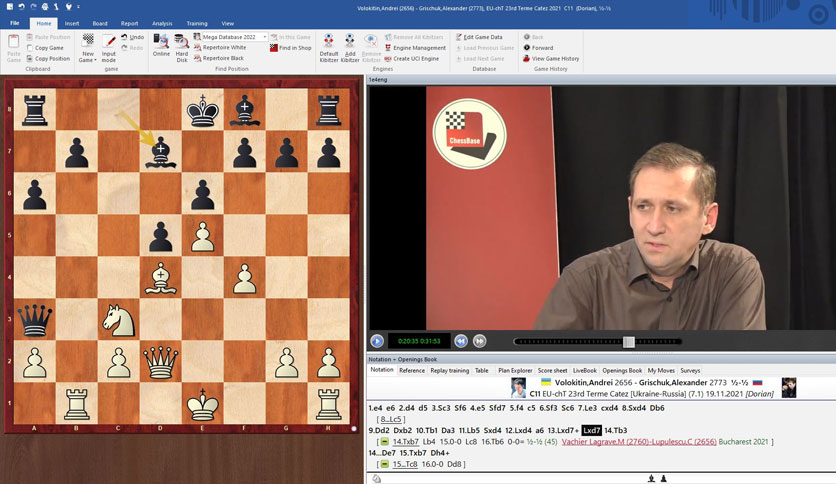
Task: Open Vachier Lagrave-Lupulescu game link
Action: click(x=639, y=441)
